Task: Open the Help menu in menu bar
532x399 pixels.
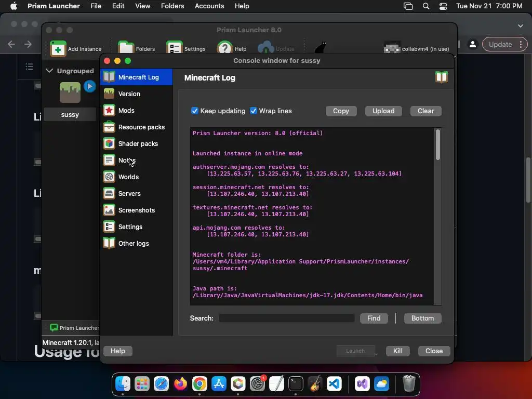Action: [x=242, y=6]
